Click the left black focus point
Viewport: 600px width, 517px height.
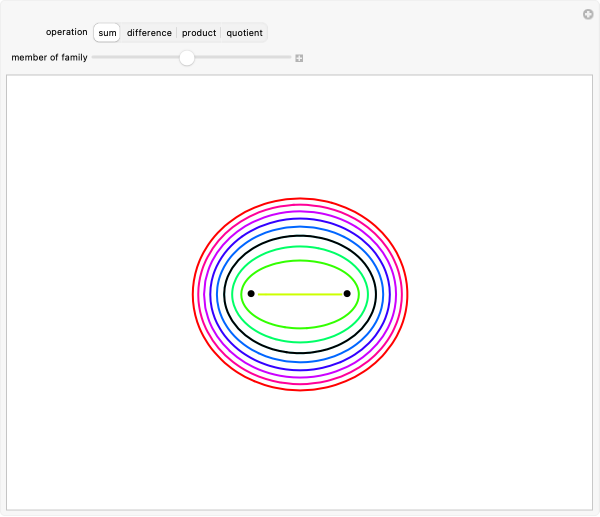(251, 294)
